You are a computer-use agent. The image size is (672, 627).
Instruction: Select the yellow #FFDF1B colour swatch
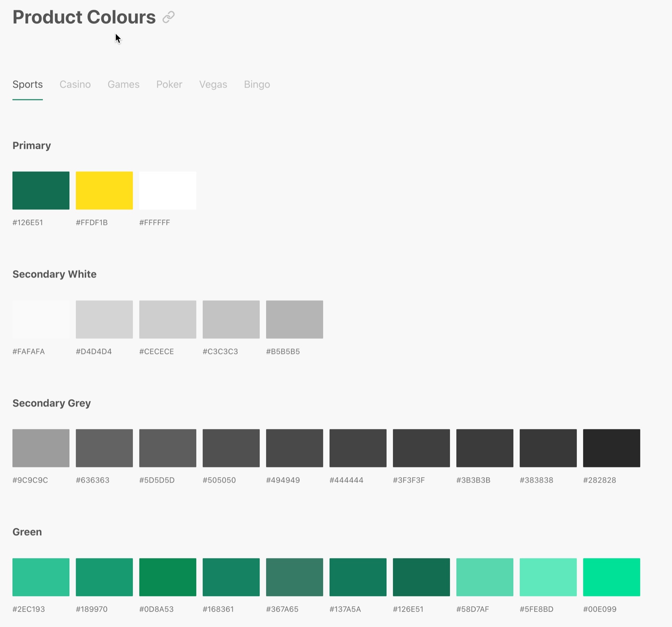(104, 190)
